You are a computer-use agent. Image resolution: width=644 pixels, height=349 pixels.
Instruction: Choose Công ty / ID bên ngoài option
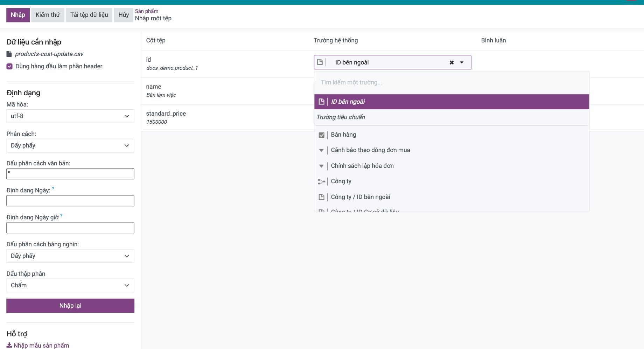pyautogui.click(x=451, y=197)
